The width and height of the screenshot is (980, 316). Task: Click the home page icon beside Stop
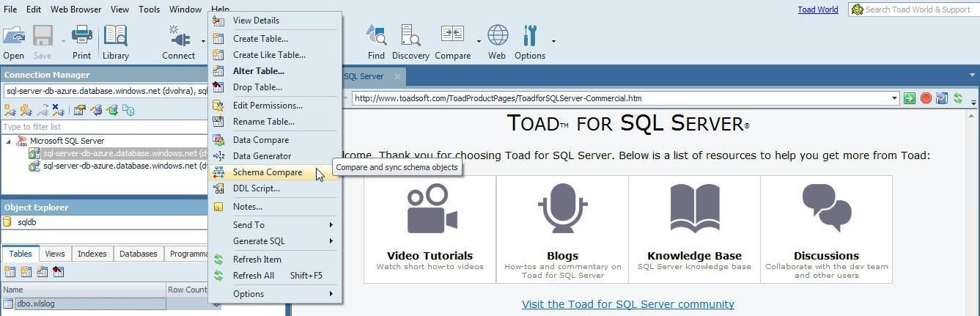[942, 98]
